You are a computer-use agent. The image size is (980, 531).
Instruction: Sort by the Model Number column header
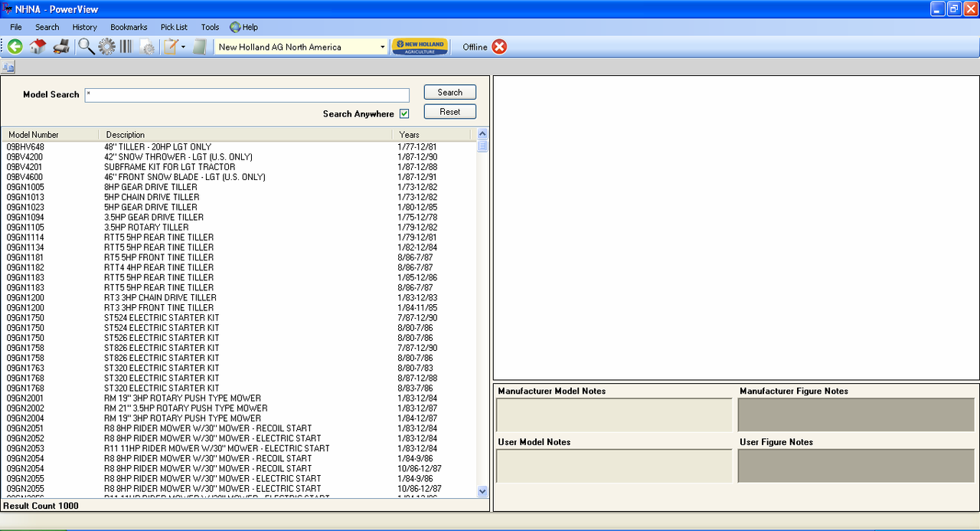pyautogui.click(x=51, y=135)
